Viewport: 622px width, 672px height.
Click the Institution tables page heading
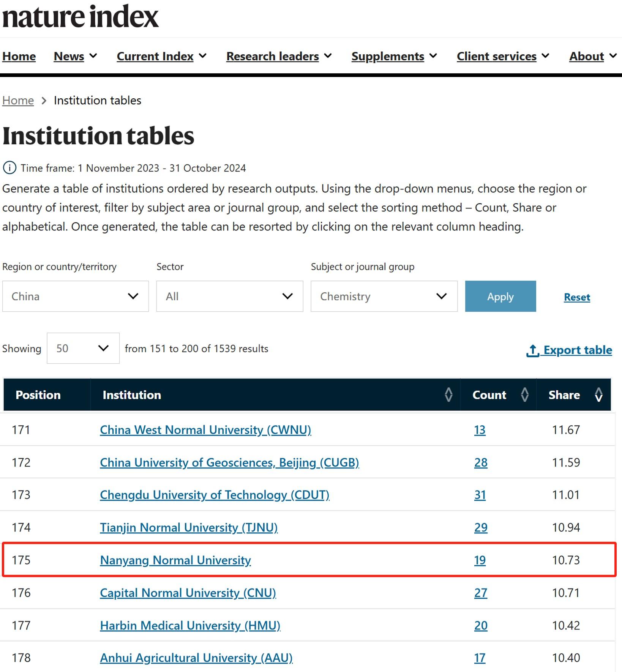(x=98, y=136)
